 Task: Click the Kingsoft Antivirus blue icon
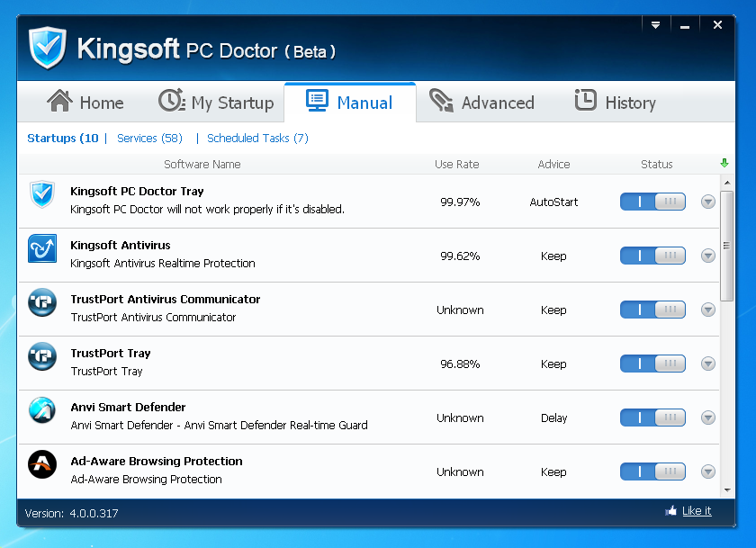(x=42, y=248)
